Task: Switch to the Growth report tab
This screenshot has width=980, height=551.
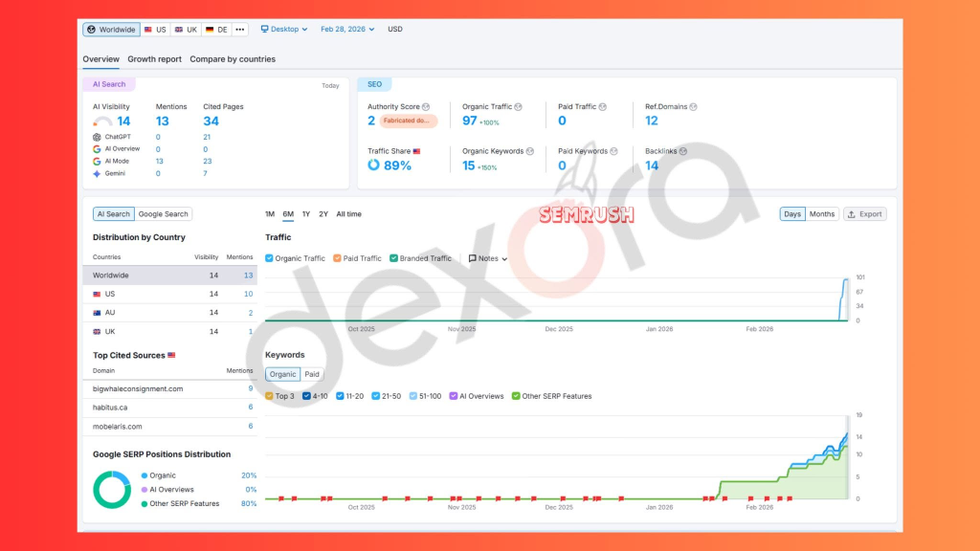Action: [x=154, y=59]
